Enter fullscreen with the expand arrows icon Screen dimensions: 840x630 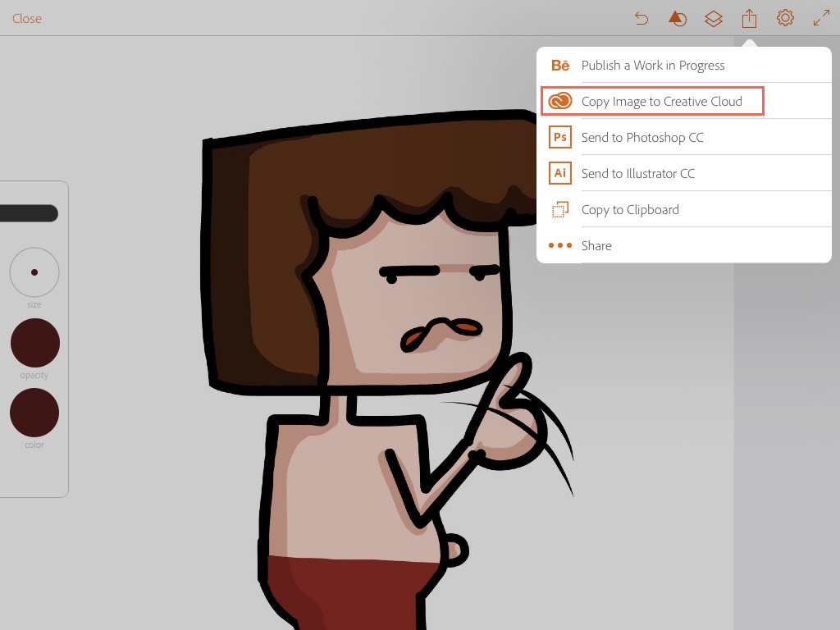(x=821, y=18)
